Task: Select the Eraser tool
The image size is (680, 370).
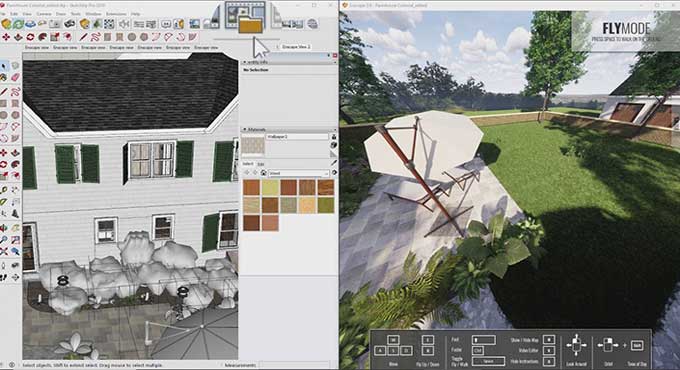Action: [x=15, y=78]
